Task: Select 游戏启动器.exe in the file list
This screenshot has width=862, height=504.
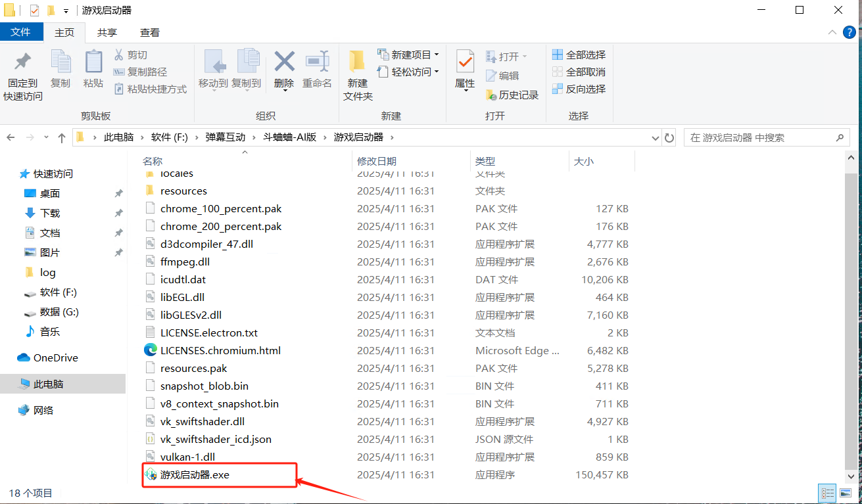Action: pos(195,474)
